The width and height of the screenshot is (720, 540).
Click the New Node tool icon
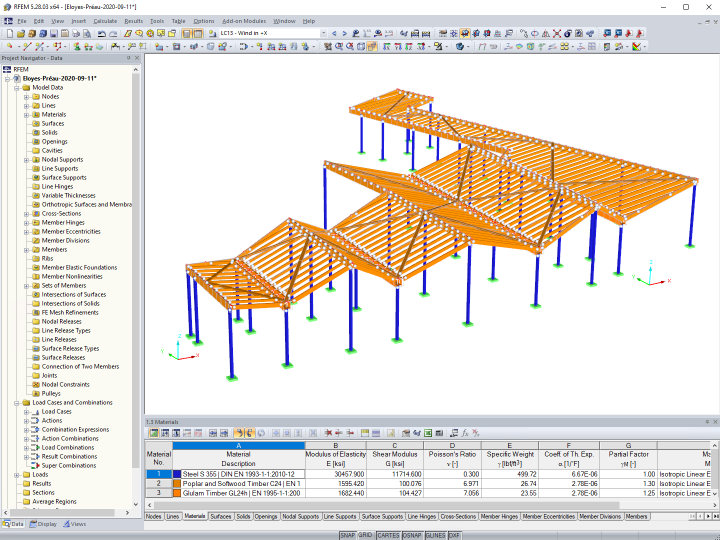point(10,46)
